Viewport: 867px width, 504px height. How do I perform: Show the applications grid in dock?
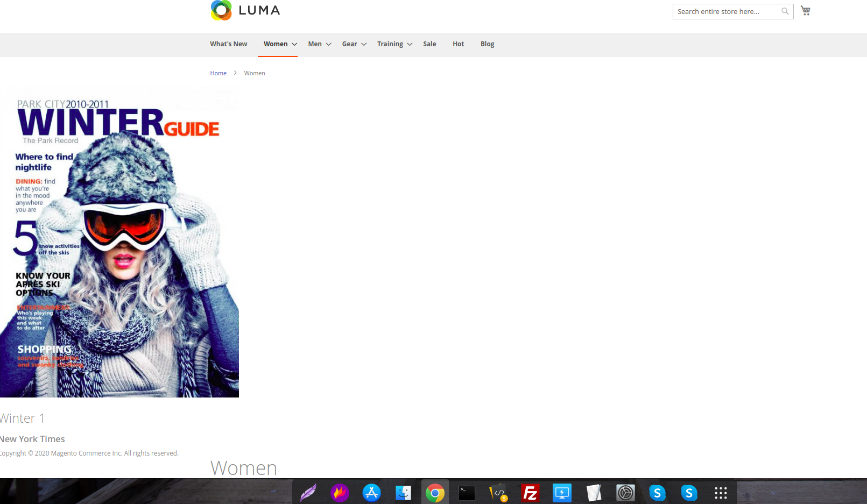[721, 493]
